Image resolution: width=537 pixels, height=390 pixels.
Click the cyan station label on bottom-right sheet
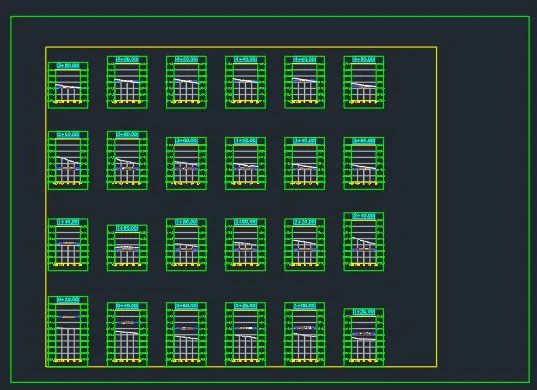364,312
